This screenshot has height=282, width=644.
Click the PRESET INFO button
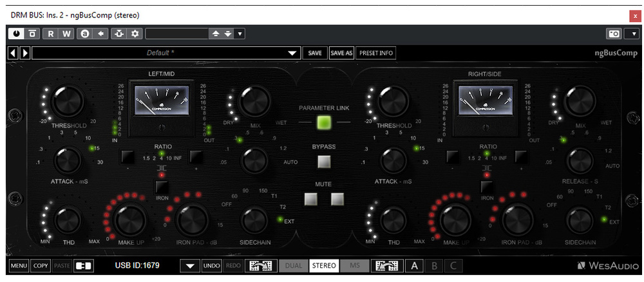click(x=376, y=53)
